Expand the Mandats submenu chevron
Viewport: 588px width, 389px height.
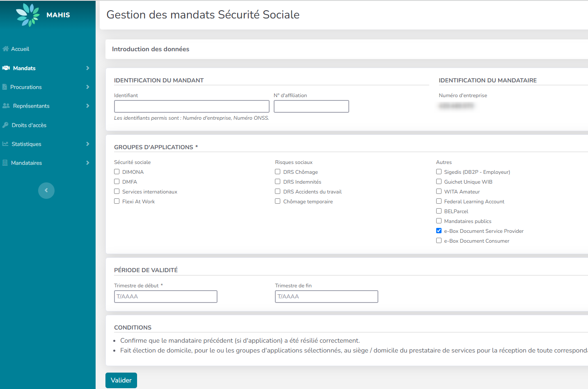(x=87, y=68)
